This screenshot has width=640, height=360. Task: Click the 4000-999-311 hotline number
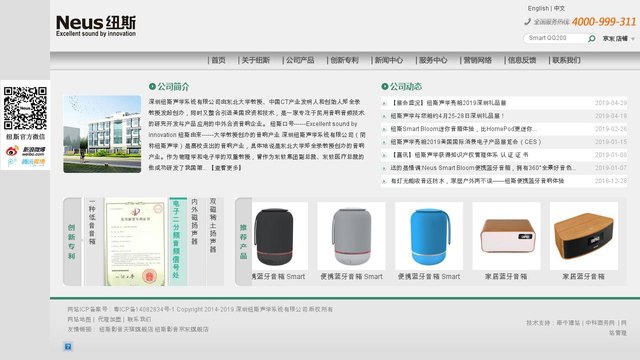tap(604, 22)
